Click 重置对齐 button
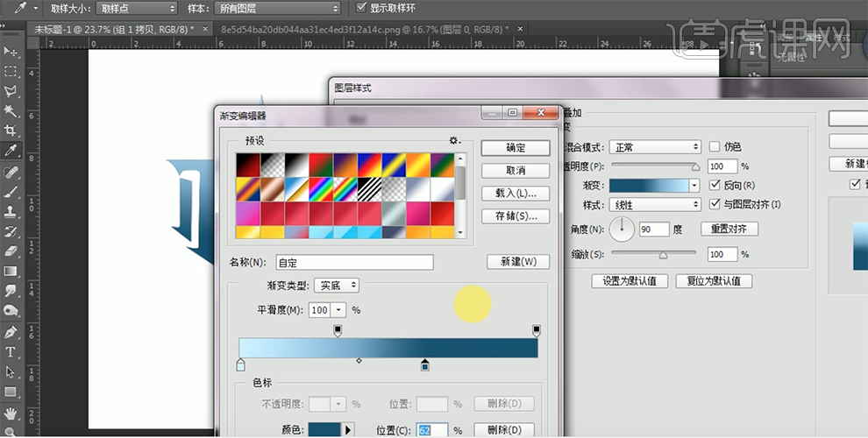Image resolution: width=868 pixels, height=438 pixels. pyautogui.click(x=729, y=229)
